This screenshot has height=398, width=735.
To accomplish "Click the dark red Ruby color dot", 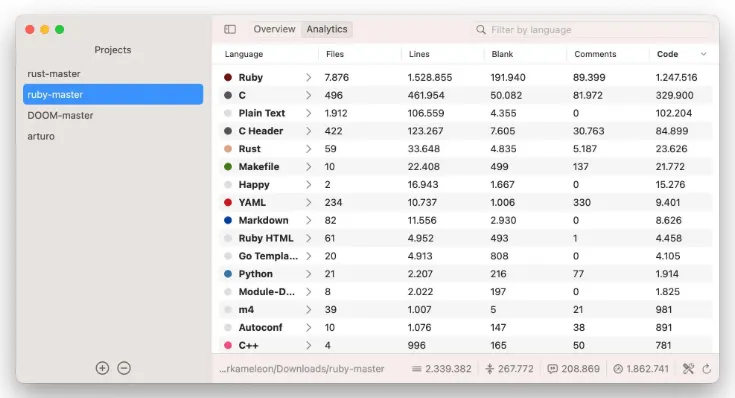I will pos(228,77).
